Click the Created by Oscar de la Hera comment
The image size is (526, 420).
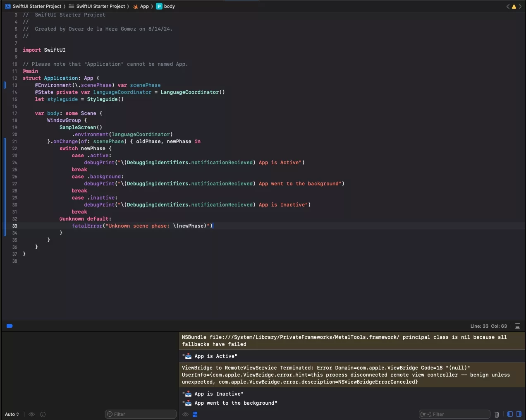pos(98,29)
